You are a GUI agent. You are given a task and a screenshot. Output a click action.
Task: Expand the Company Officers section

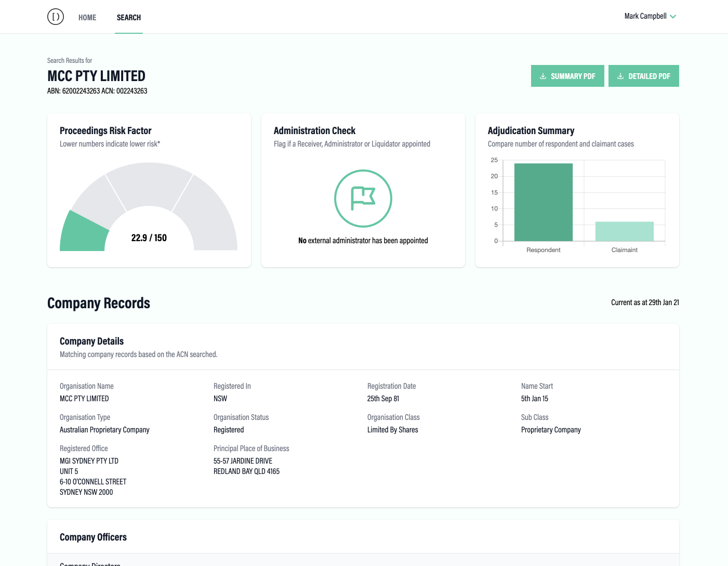[x=92, y=537]
